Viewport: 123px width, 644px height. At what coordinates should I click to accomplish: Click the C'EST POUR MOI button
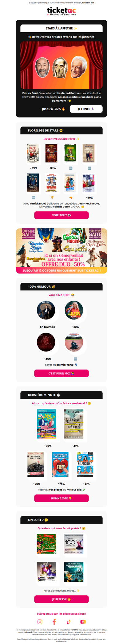(x=61, y=373)
